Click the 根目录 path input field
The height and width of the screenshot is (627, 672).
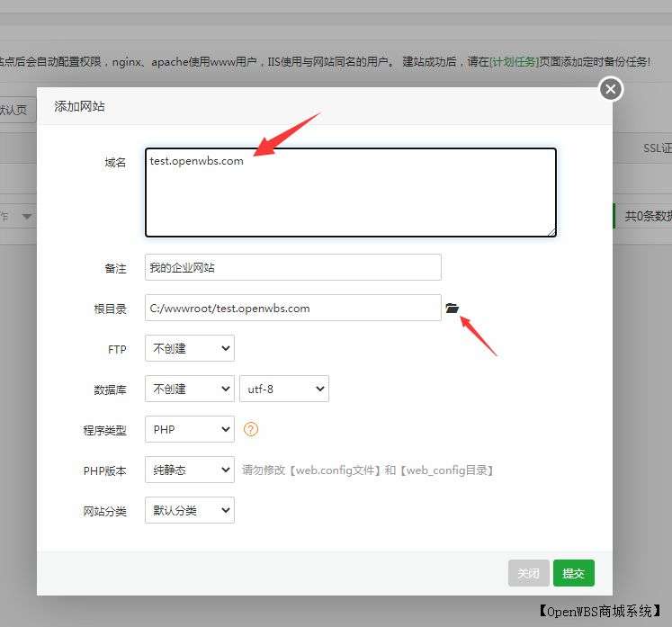(x=292, y=308)
